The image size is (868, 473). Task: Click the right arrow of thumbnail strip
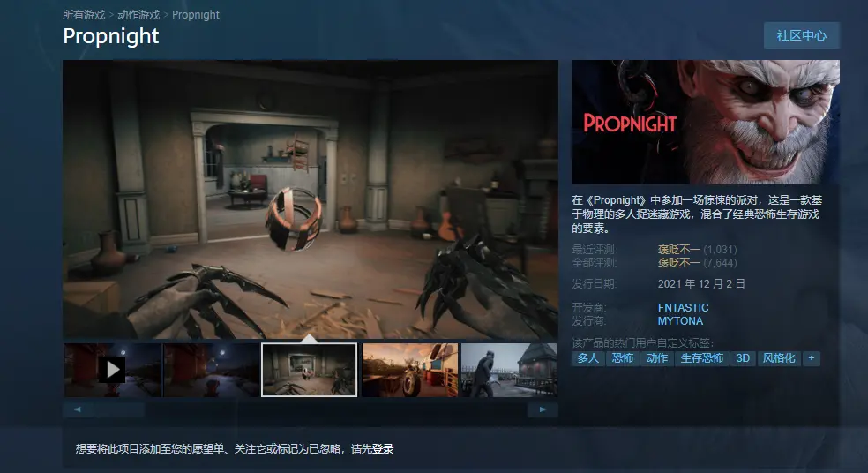(x=542, y=409)
